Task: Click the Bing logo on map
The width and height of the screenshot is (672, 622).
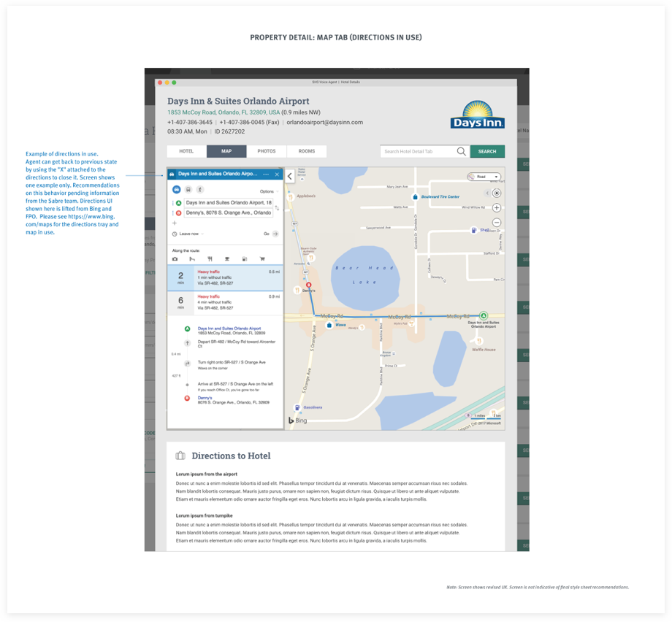Action: click(297, 421)
